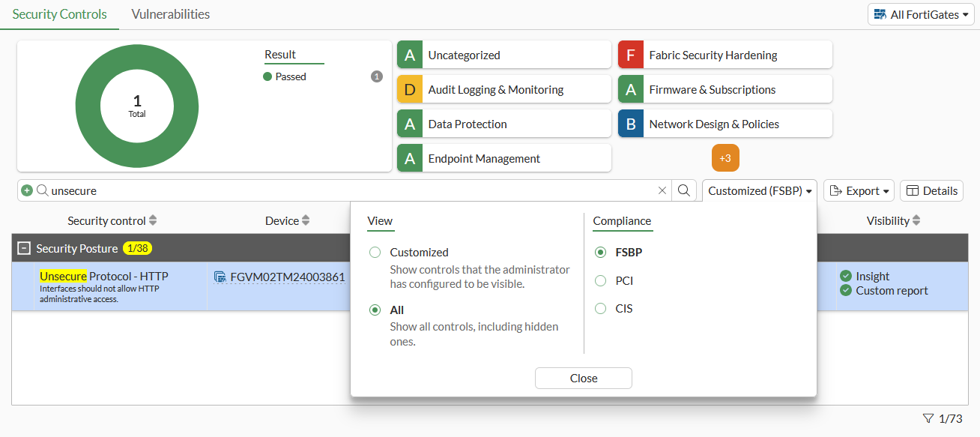Click the green Passed legend dot
The width and height of the screenshot is (980, 437).
coord(267,76)
